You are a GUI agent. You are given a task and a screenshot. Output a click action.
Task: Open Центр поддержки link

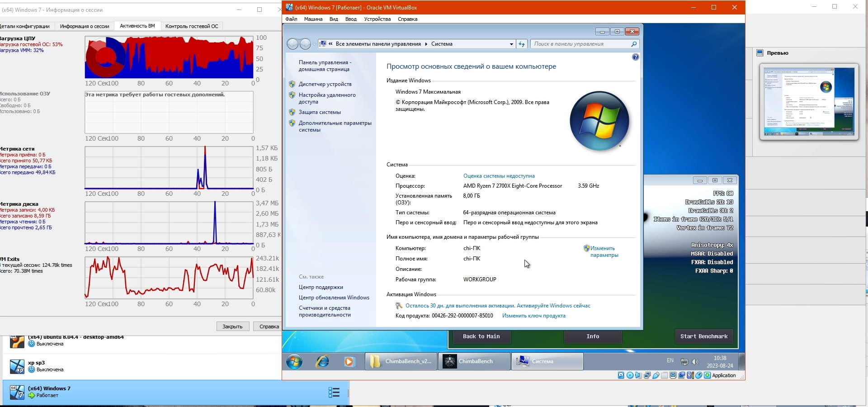[321, 287]
